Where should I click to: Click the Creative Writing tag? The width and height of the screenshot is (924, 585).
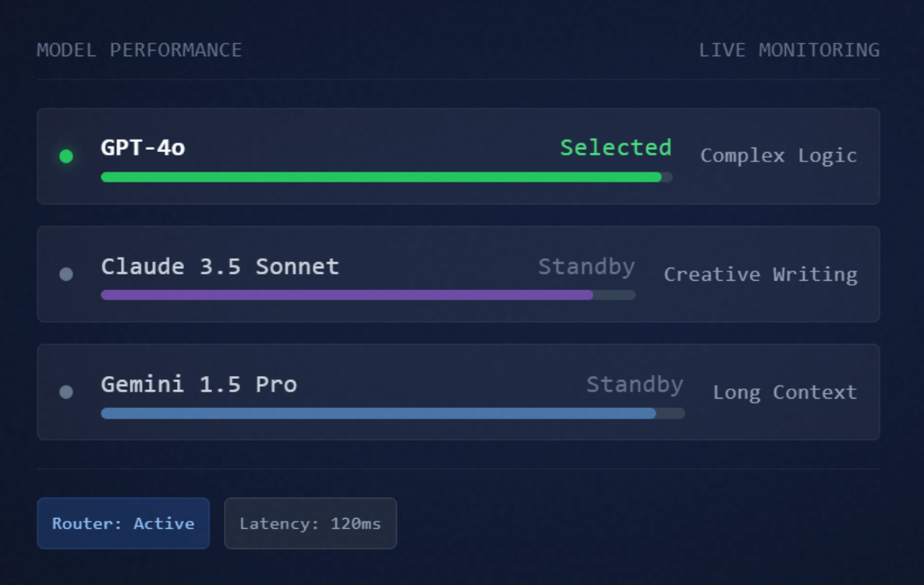760,274
